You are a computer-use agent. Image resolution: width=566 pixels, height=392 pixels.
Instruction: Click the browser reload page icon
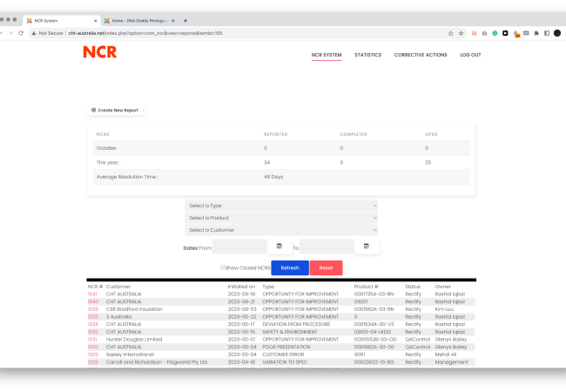(x=22, y=33)
